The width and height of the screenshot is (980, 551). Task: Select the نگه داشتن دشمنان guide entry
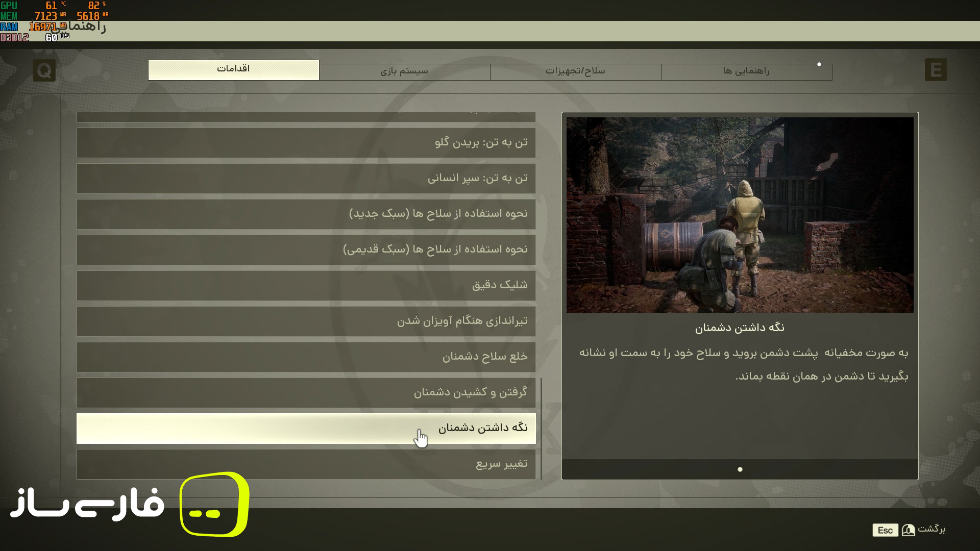pos(306,429)
